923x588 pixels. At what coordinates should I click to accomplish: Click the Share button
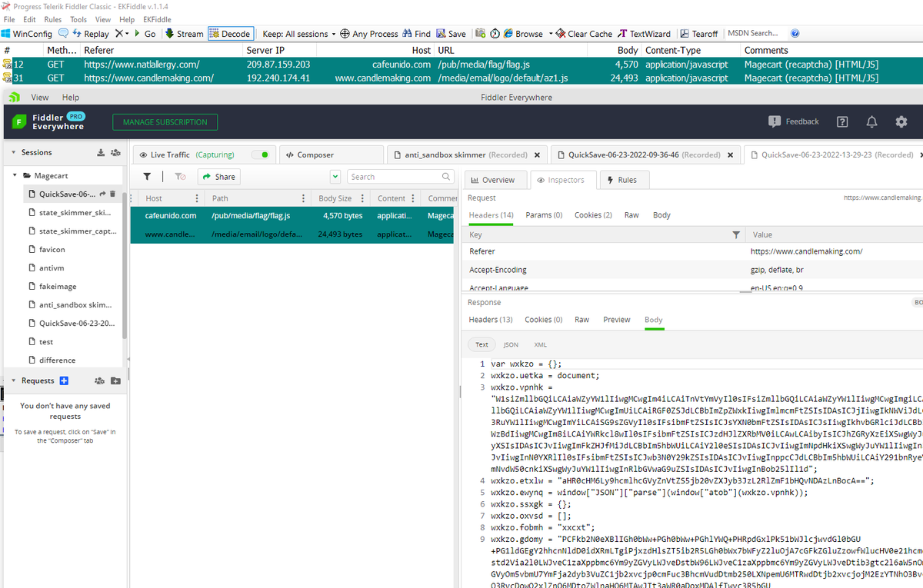click(218, 177)
